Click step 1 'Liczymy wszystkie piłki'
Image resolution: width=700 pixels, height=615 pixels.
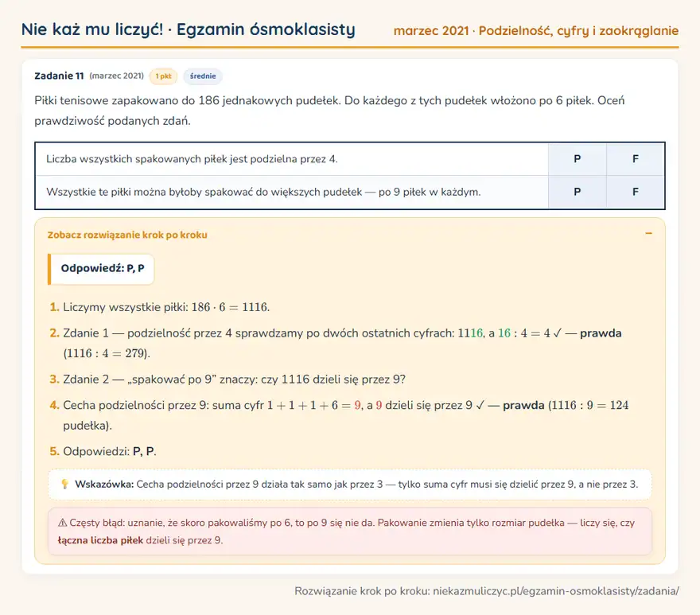[x=166, y=307]
